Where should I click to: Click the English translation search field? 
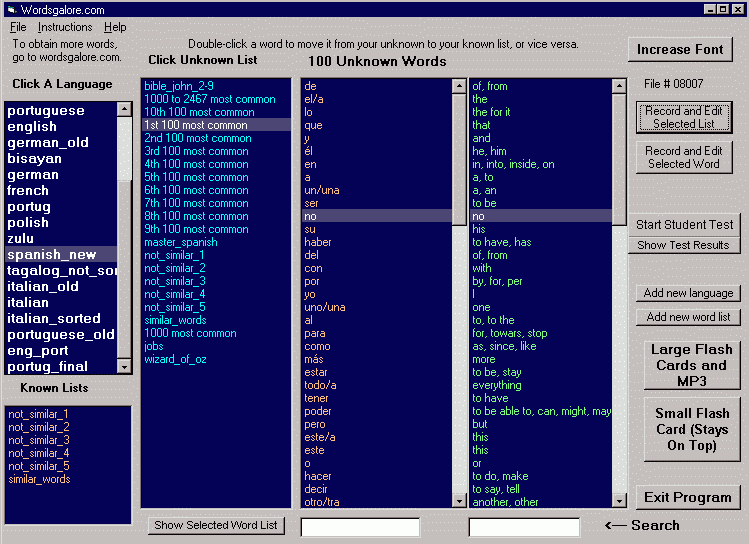524,527
